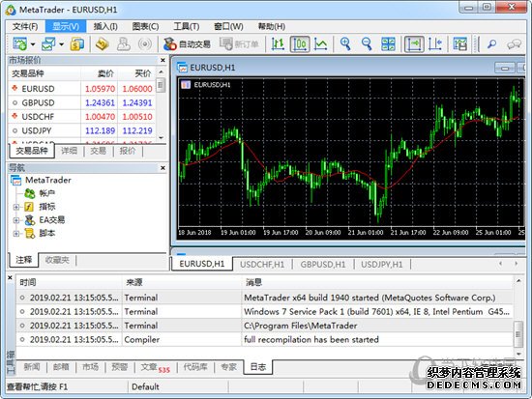Open the 新闻 news toolbox tab
Viewport: 532px width, 399px height.
[x=32, y=367]
